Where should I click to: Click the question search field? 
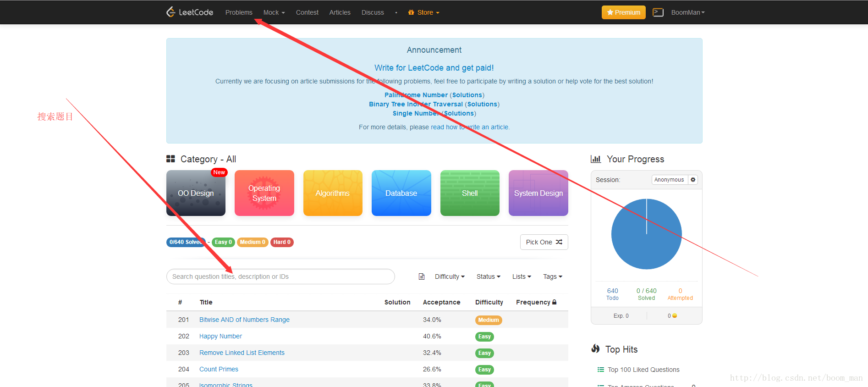(x=280, y=276)
